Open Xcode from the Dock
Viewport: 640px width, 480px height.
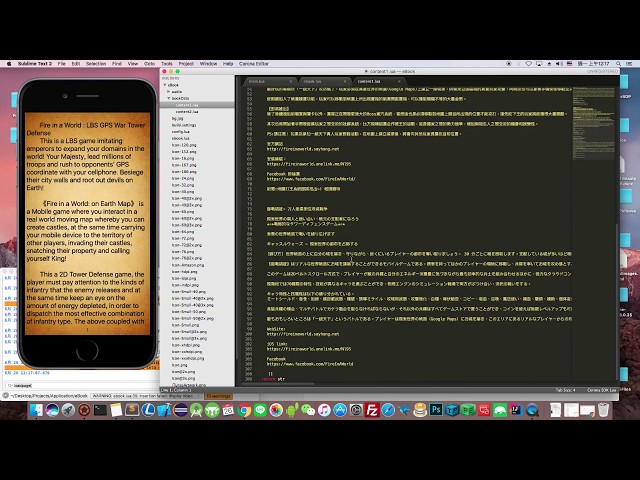point(164,410)
